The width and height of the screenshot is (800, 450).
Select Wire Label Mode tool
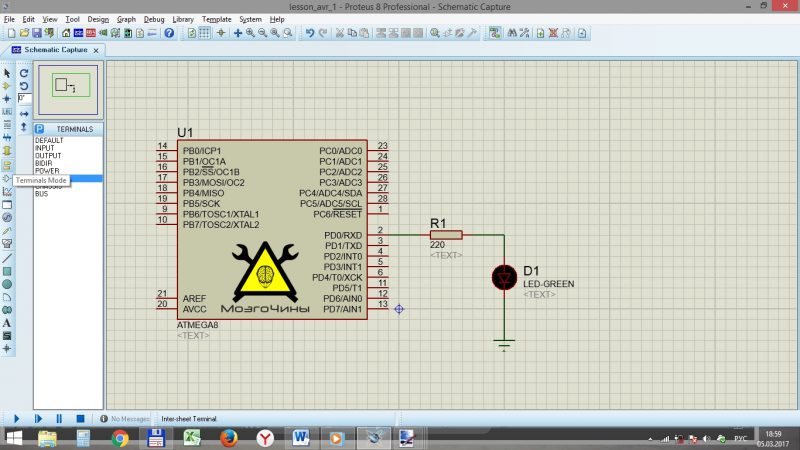(x=7, y=111)
